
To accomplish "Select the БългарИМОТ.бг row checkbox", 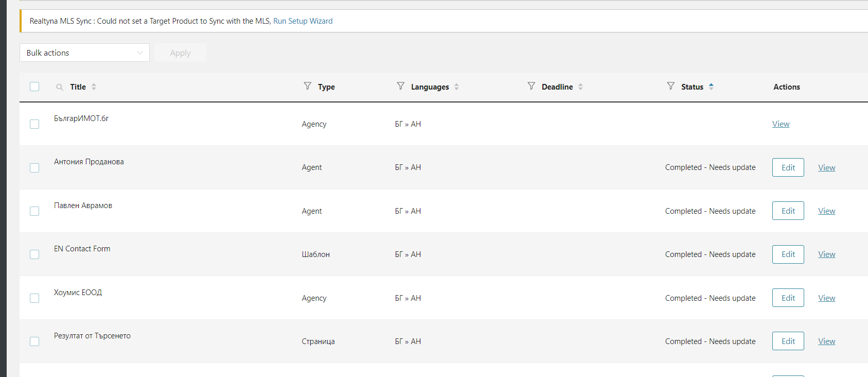I will [34, 124].
